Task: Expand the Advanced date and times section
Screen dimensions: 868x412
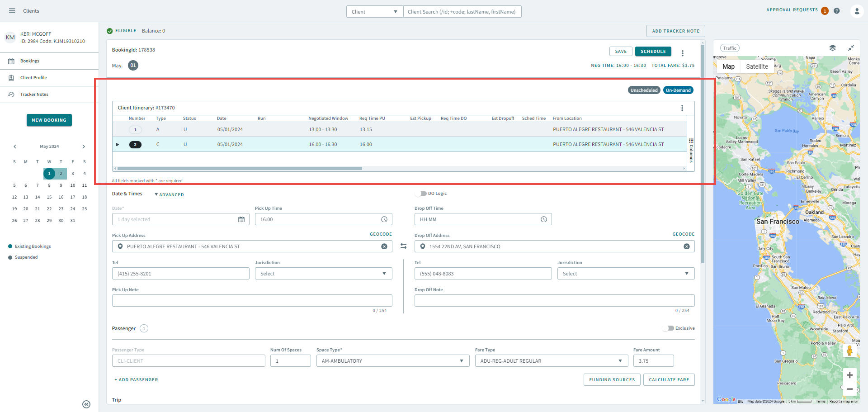Action: [170, 195]
